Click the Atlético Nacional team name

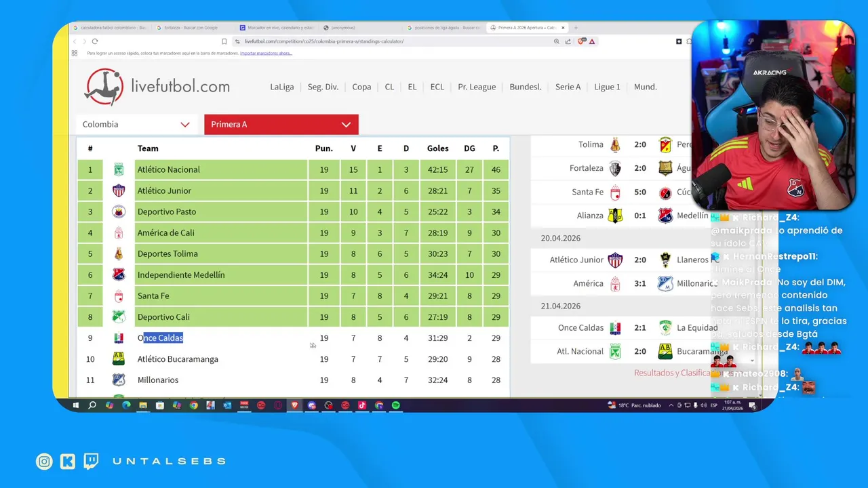tap(169, 169)
